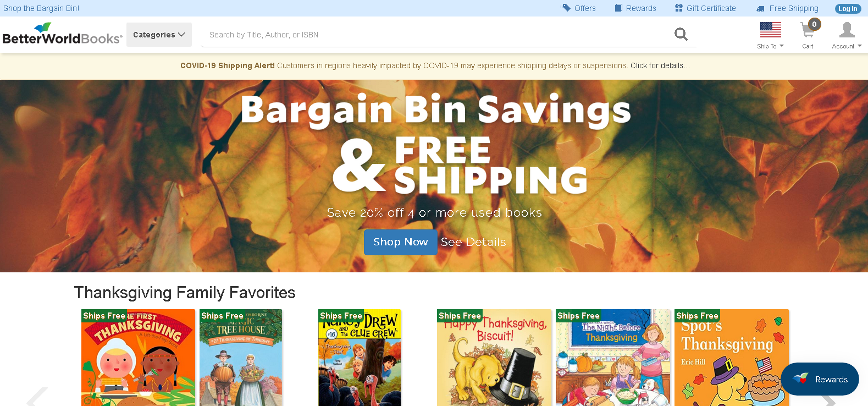Click the Offers tag icon
Image resolution: width=868 pixels, height=406 pixels.
pos(565,8)
